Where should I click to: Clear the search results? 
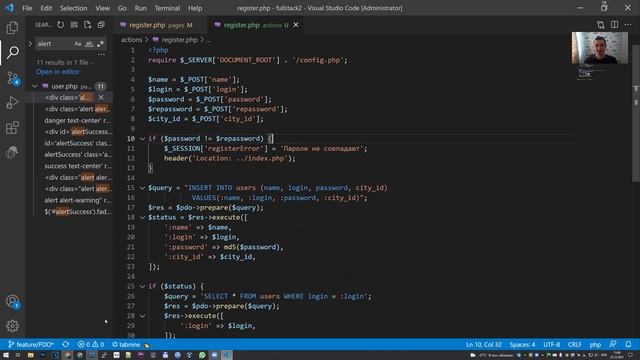(74, 25)
